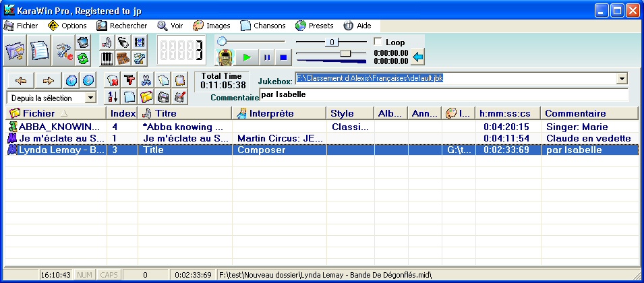Click the floppy disk save icon
This screenshot has height=283, width=644.
[x=163, y=97]
